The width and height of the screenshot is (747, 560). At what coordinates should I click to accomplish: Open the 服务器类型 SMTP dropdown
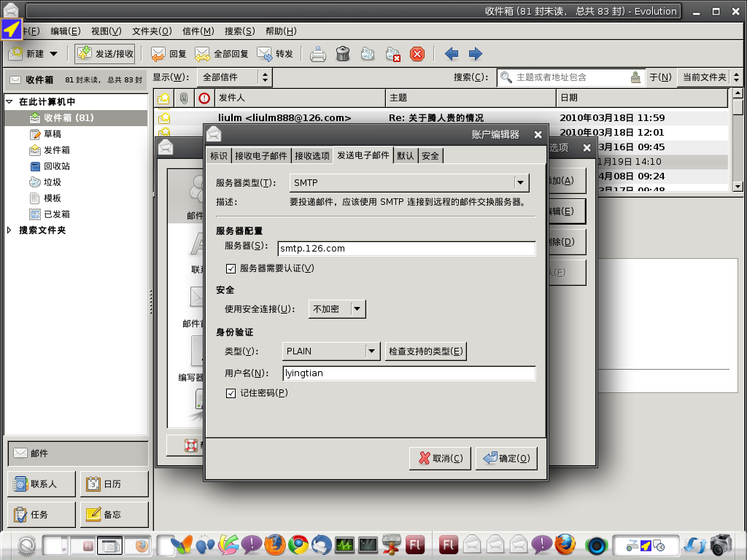tap(409, 183)
